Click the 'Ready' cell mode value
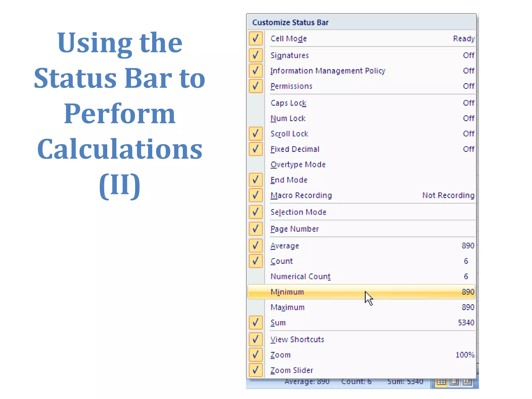Viewport: 532px width, 399px height. click(464, 39)
